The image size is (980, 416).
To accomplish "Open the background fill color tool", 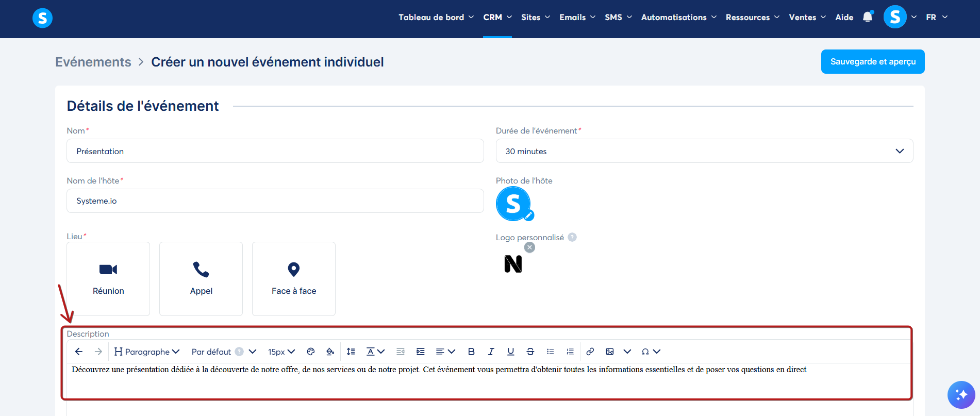I will 330,352.
